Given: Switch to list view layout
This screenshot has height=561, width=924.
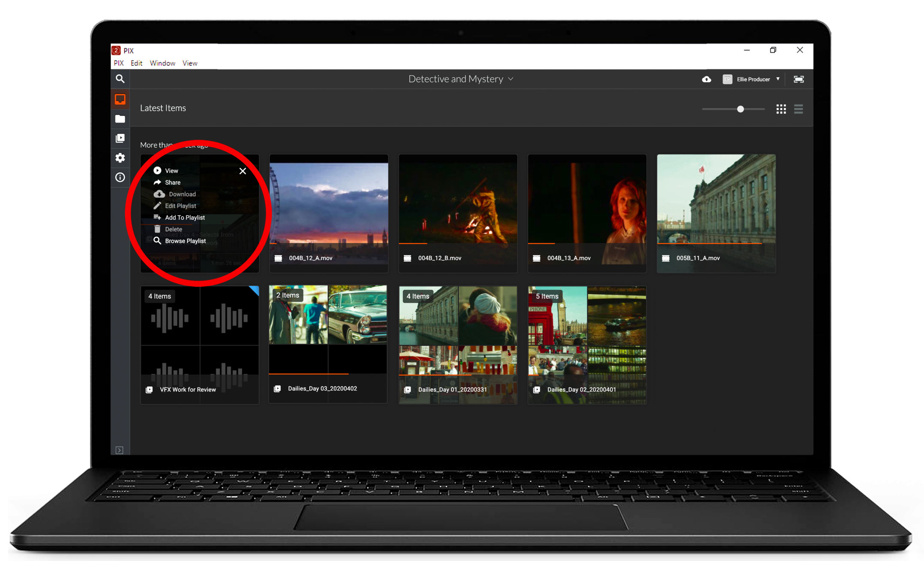Looking at the screenshot, I should click(x=798, y=109).
